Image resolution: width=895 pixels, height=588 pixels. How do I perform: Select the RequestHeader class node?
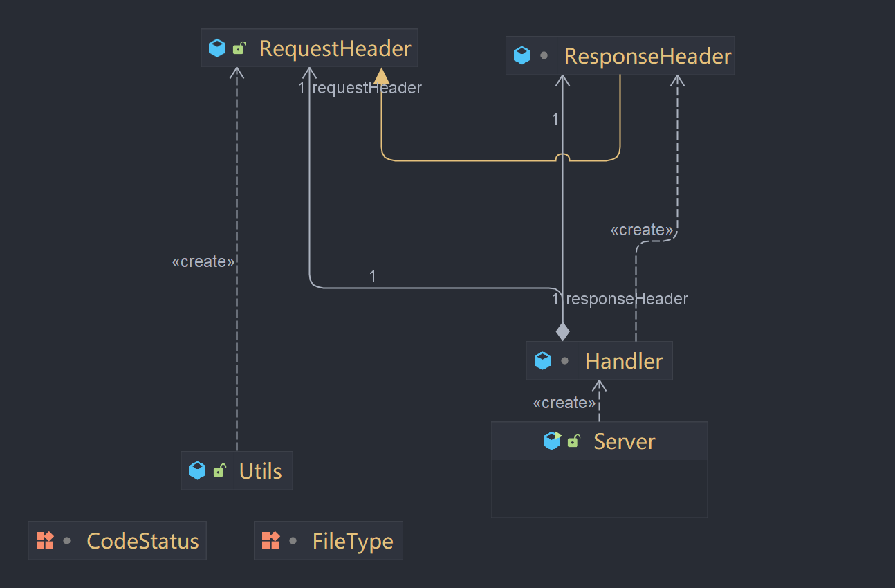[x=309, y=48]
